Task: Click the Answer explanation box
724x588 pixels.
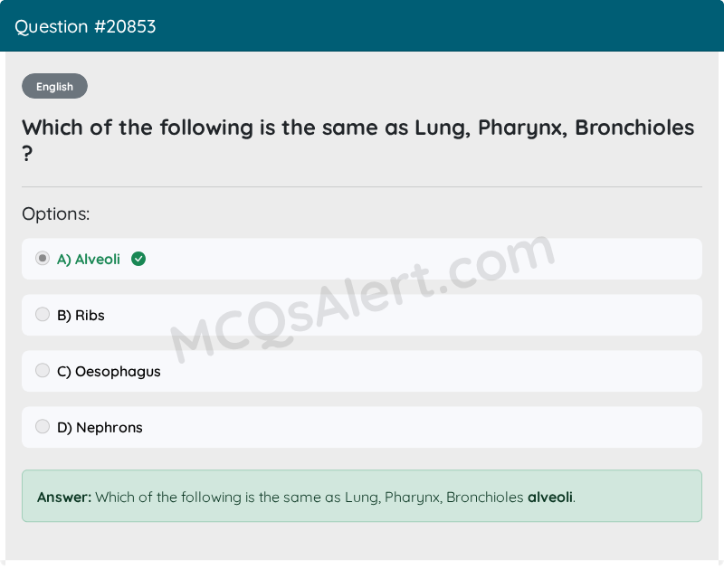Action: (x=362, y=497)
